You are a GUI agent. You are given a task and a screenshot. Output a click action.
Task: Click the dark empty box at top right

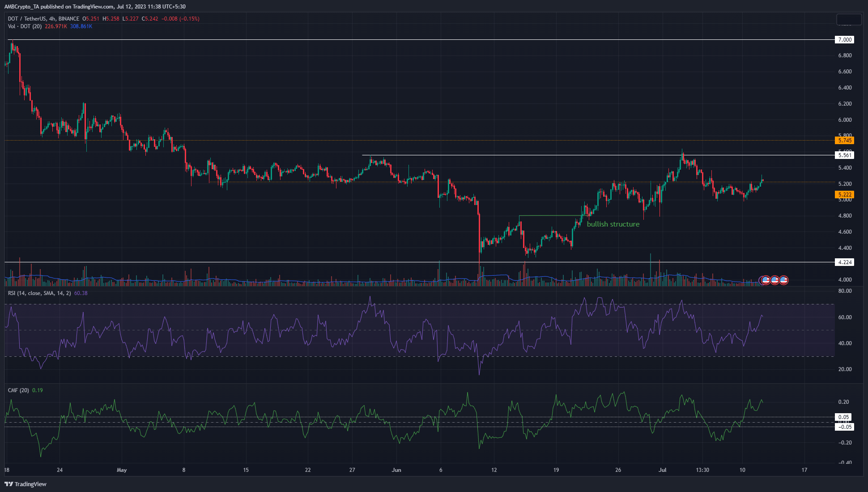pyautogui.click(x=849, y=19)
